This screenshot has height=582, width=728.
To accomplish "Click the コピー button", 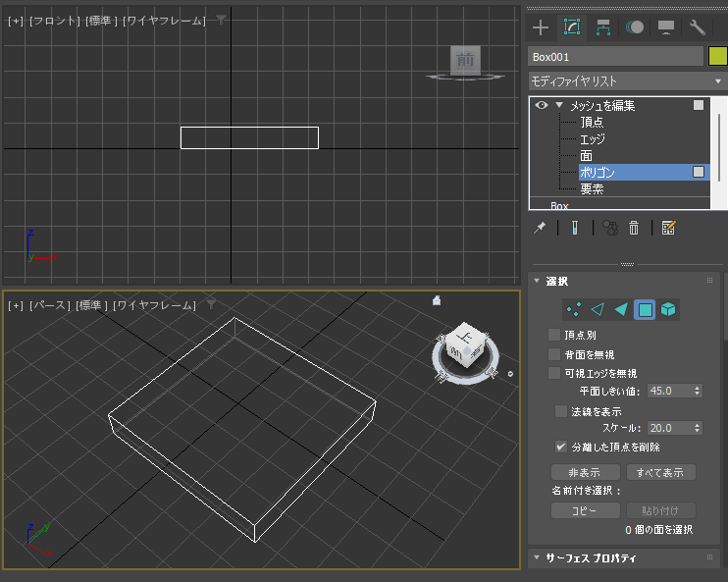I will pyautogui.click(x=585, y=510).
